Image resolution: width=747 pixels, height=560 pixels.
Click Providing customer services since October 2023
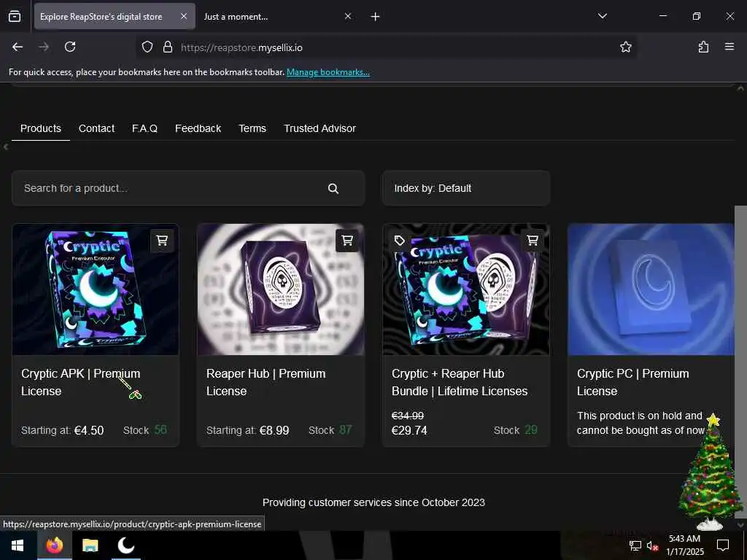[373, 502]
